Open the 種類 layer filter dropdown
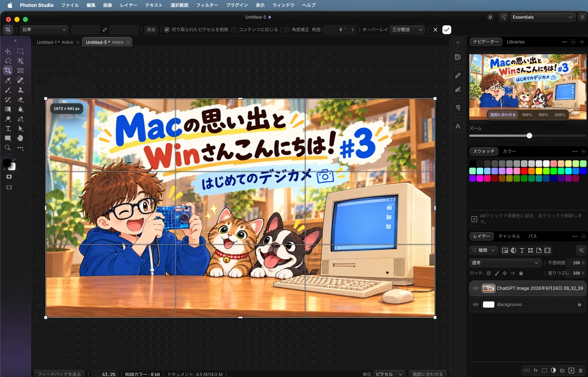Viewport: 588px width, 377px height. click(x=484, y=250)
